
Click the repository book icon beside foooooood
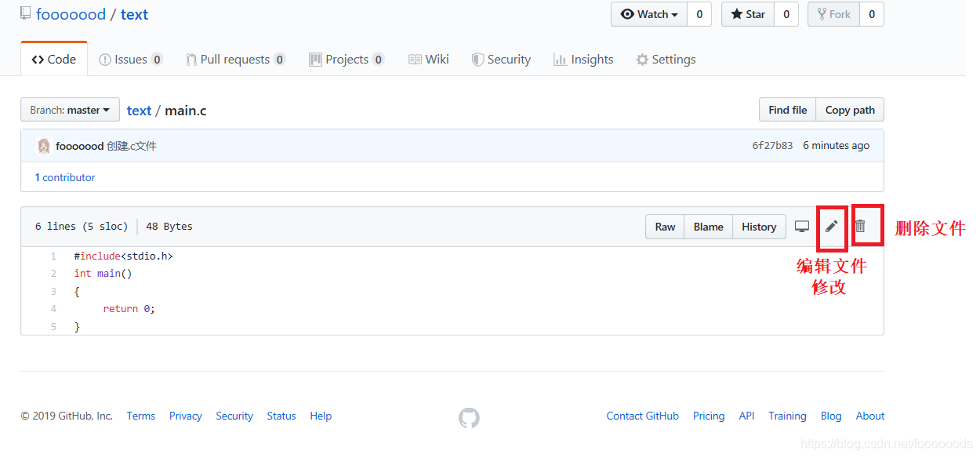[x=26, y=13]
